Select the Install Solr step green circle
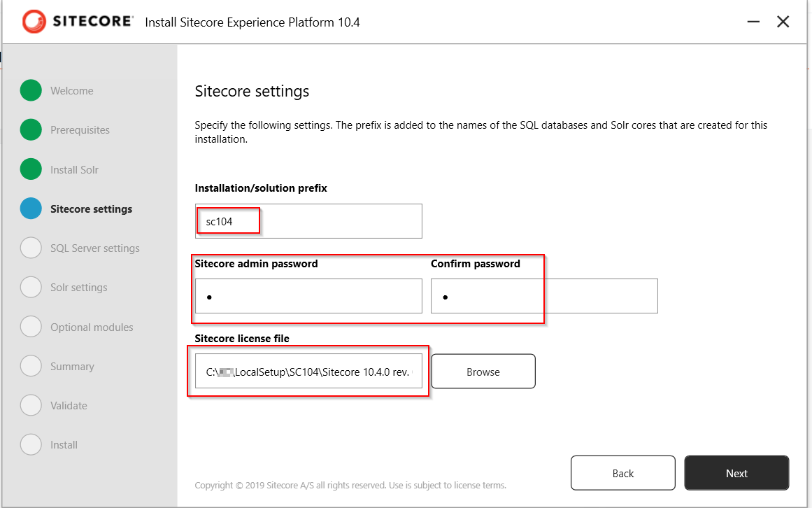 [x=31, y=169]
